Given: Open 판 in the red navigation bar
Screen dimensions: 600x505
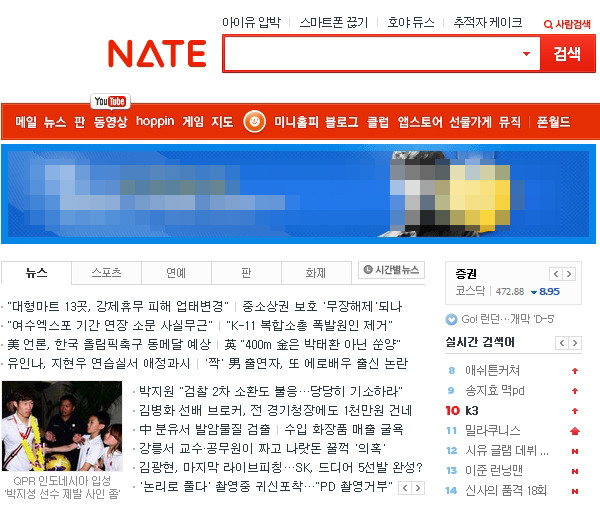Looking at the screenshot, I should (x=79, y=122).
